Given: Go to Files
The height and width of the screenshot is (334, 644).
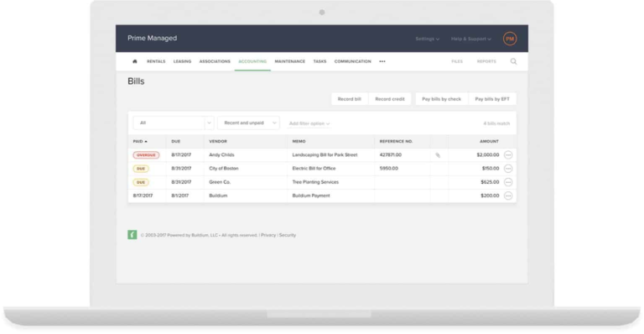Looking at the screenshot, I should tap(457, 61).
